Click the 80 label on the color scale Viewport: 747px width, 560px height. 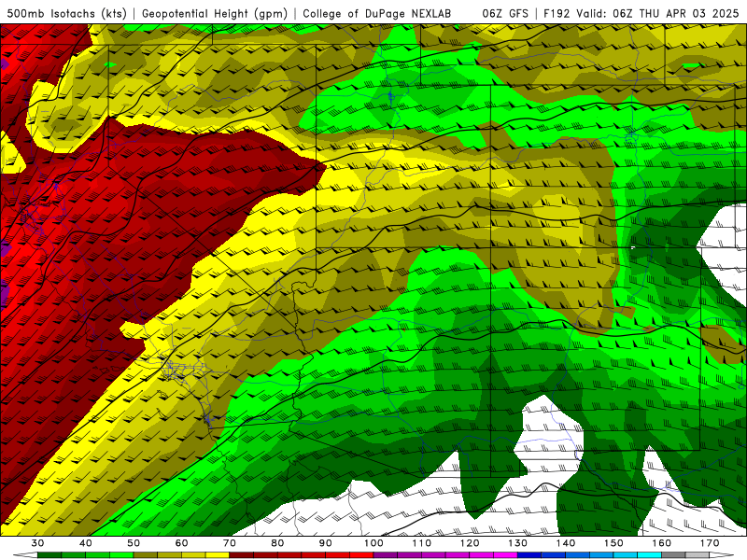(277, 543)
